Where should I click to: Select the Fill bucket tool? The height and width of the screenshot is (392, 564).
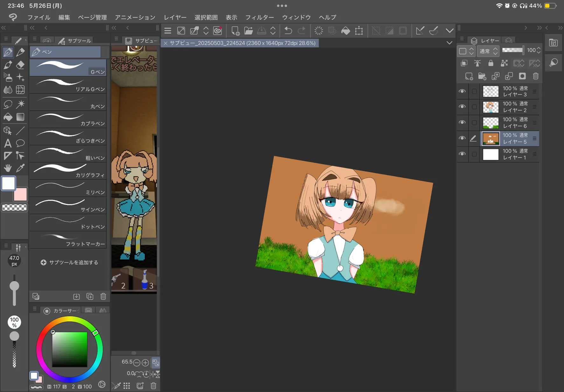[8, 117]
